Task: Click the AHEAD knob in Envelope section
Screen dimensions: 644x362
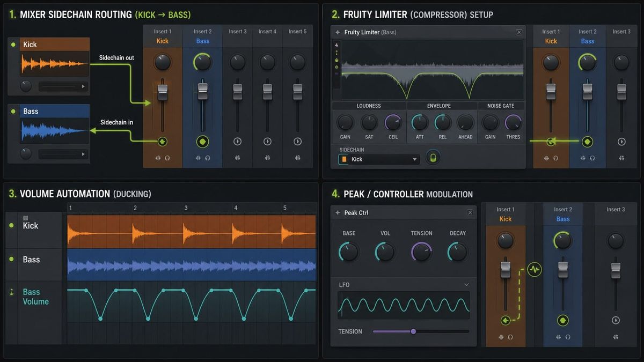Action: point(465,123)
